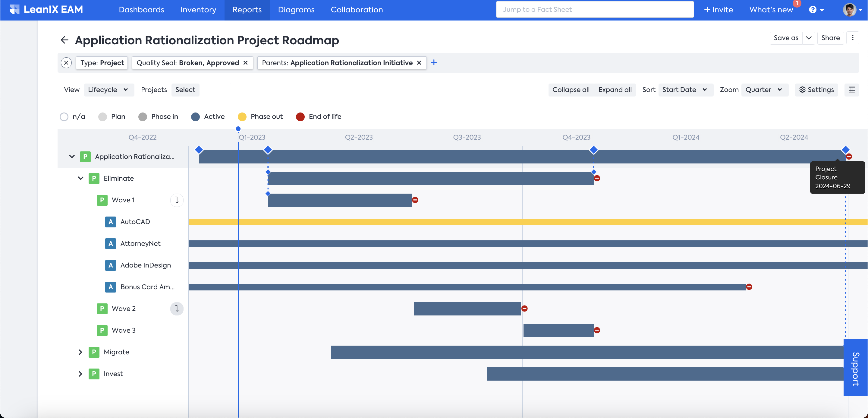Go to the Diagrams tab

[x=296, y=10]
